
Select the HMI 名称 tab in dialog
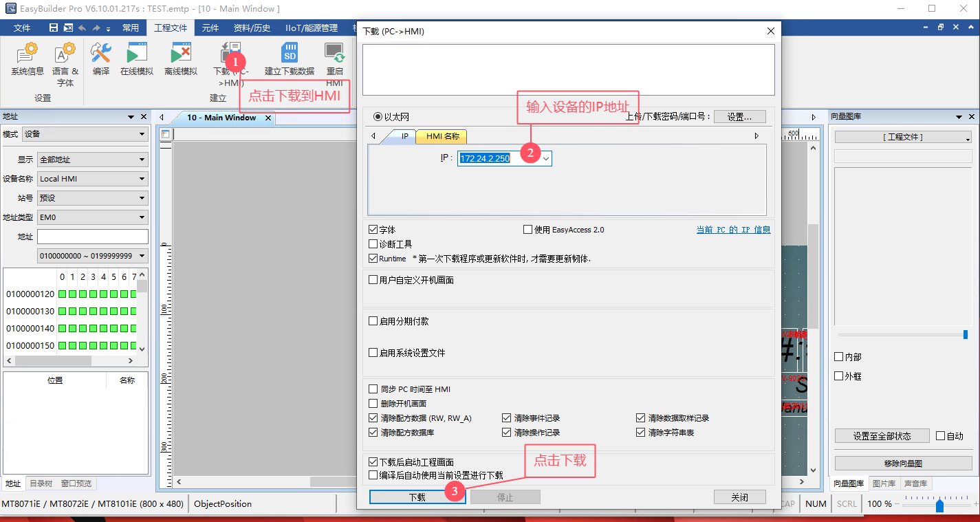coord(442,136)
